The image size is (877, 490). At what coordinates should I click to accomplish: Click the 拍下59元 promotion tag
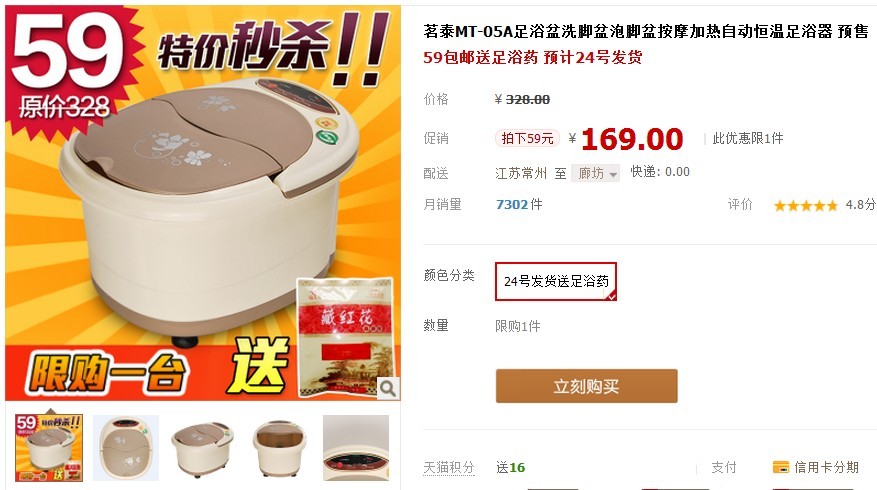pos(527,138)
